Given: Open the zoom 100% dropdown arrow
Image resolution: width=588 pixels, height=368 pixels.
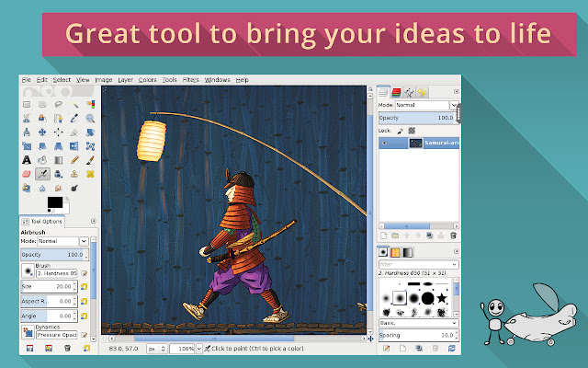Looking at the screenshot, I should tap(199, 349).
